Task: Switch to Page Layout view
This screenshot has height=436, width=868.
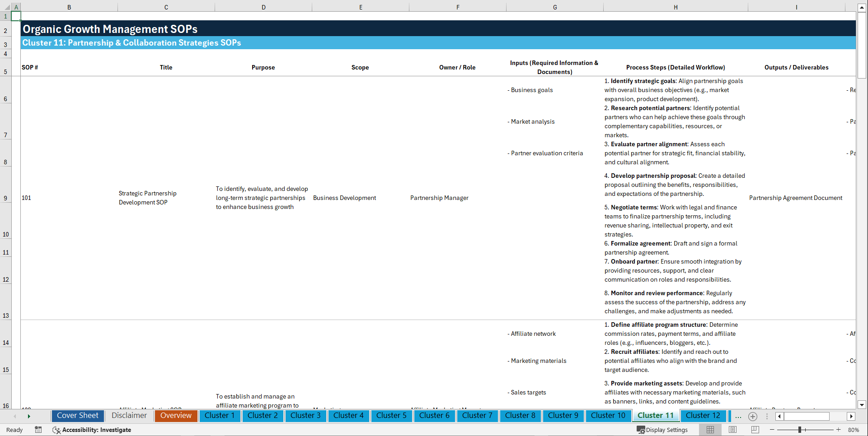Action: click(732, 430)
